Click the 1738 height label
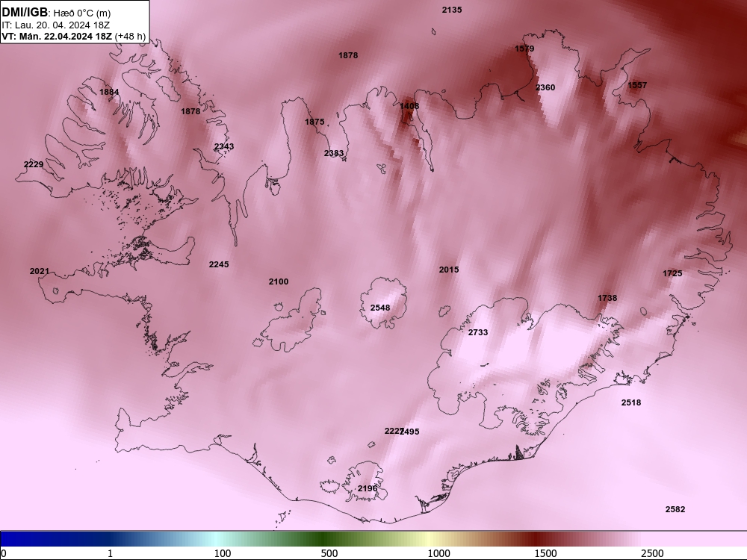The image size is (747, 560). 607,298
